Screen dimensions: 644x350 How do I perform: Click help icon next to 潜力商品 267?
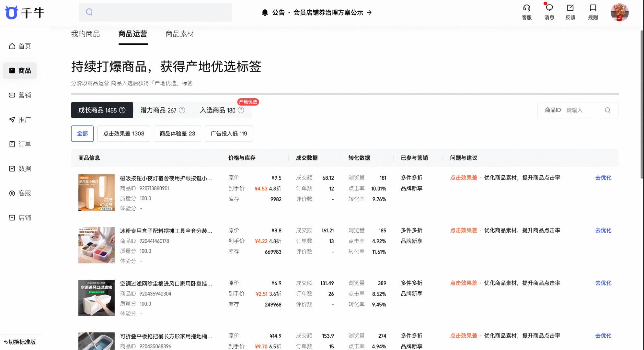click(x=182, y=110)
